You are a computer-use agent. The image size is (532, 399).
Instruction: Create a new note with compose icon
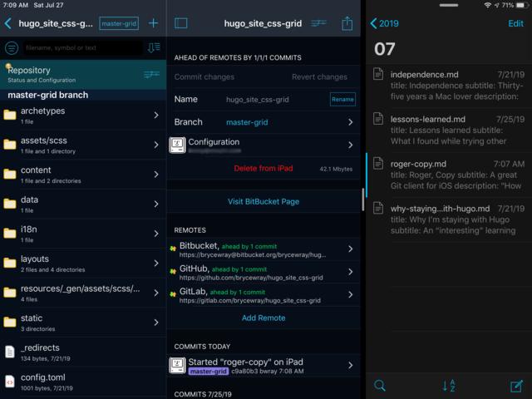517,386
